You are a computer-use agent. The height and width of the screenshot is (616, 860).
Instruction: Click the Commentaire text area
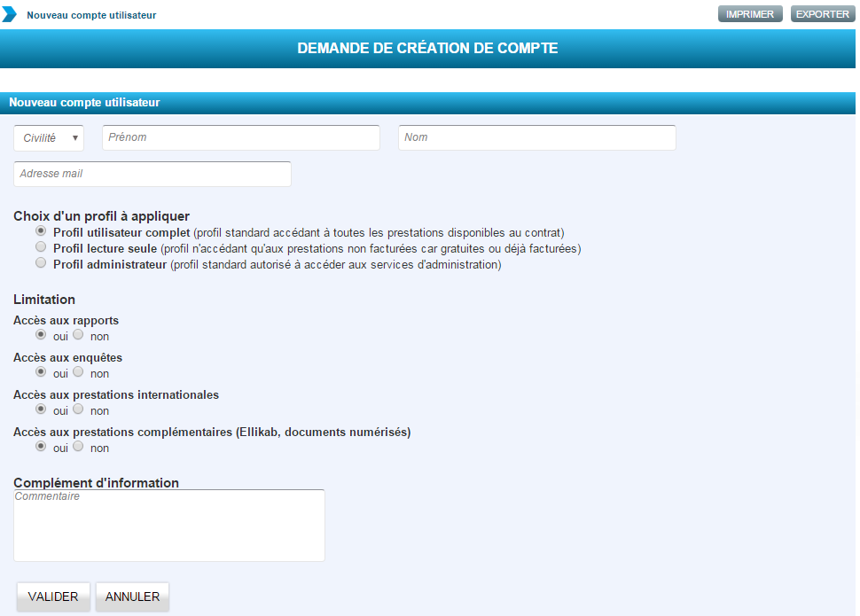point(168,526)
